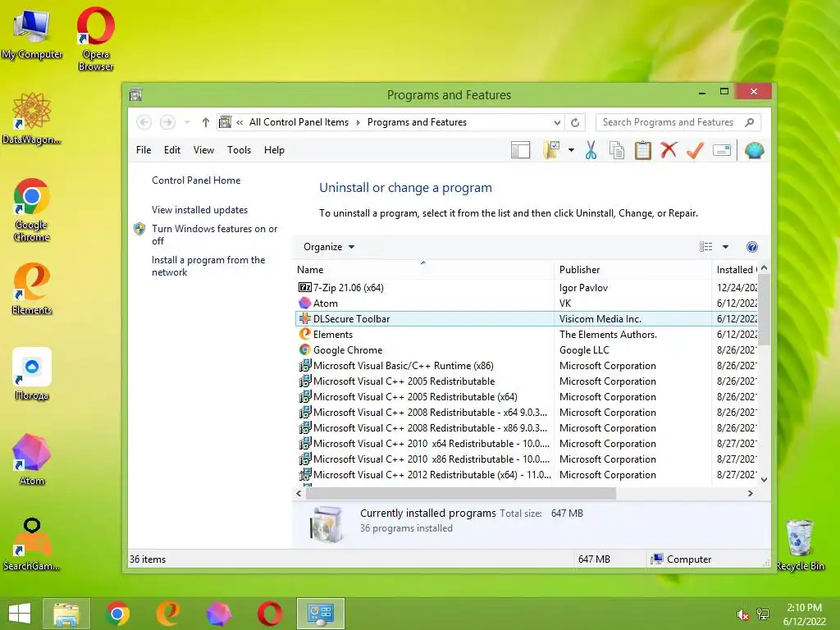This screenshot has height=630, width=840.
Task: Click the change view icon
Action: [x=706, y=246]
